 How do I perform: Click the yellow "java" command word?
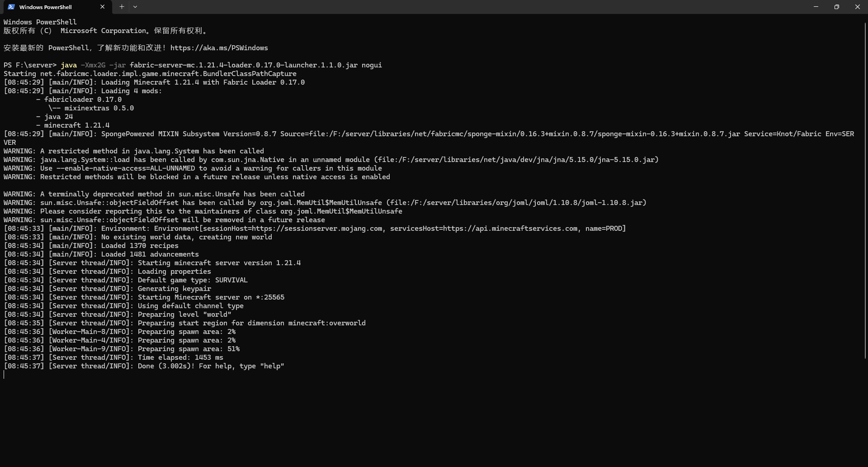[x=69, y=65]
